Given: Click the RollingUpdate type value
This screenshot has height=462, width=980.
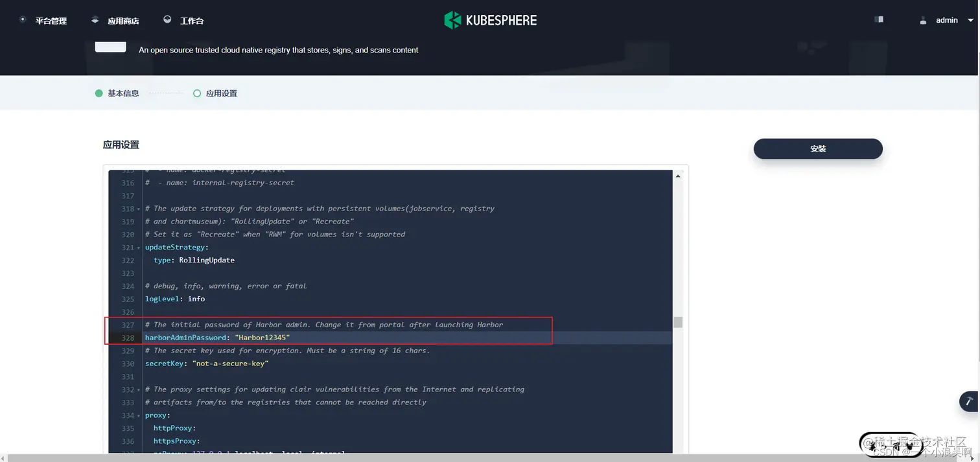Looking at the screenshot, I should pos(207,260).
